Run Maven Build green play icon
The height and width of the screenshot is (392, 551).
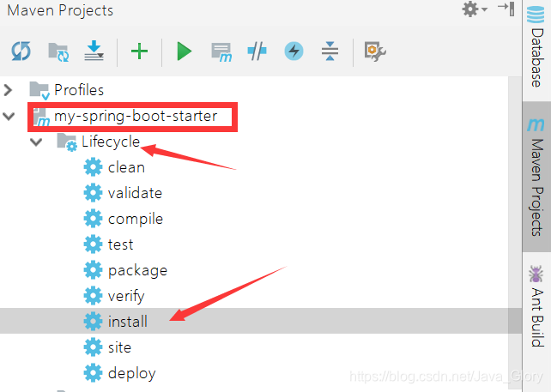tap(185, 51)
